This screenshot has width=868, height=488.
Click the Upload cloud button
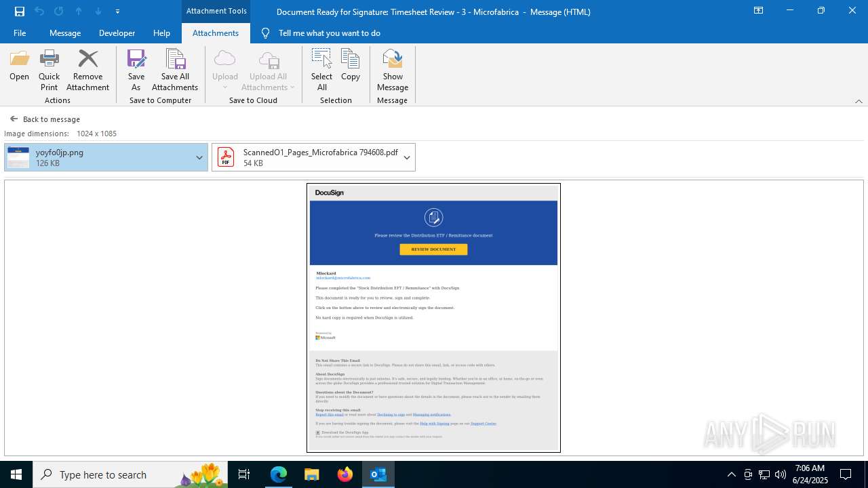(225, 70)
